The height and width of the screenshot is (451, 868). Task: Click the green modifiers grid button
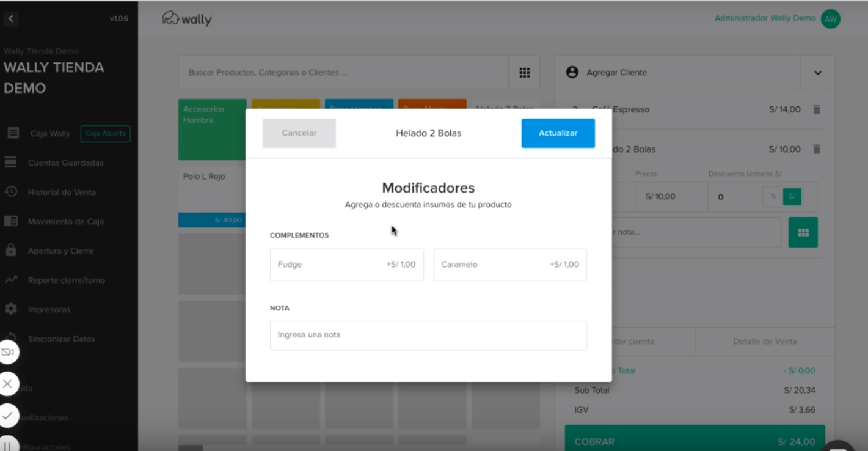(803, 232)
